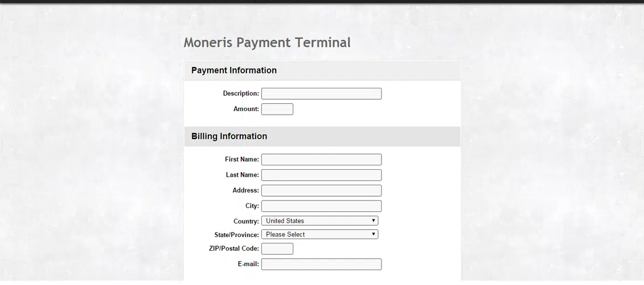Click the City input field
The image size is (644, 285).
coord(321,206)
